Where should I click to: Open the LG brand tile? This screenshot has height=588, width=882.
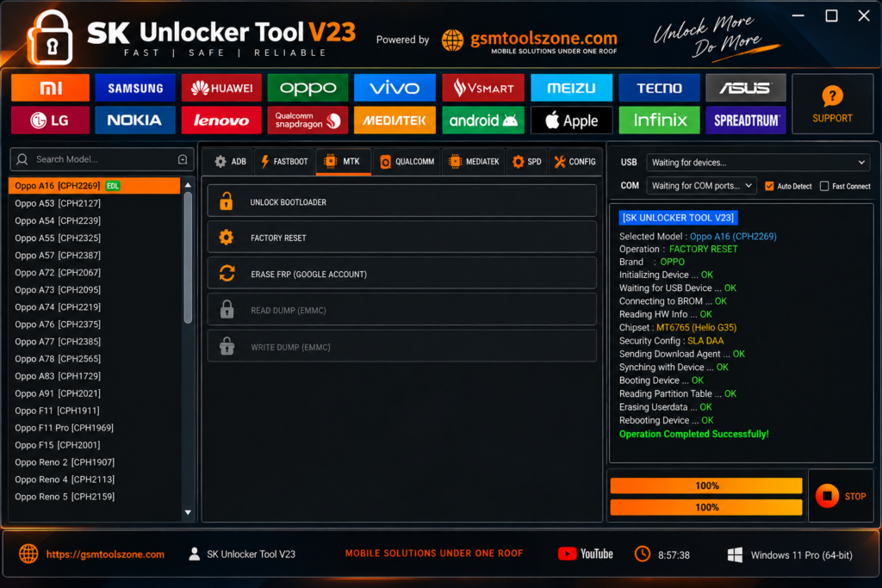50,120
